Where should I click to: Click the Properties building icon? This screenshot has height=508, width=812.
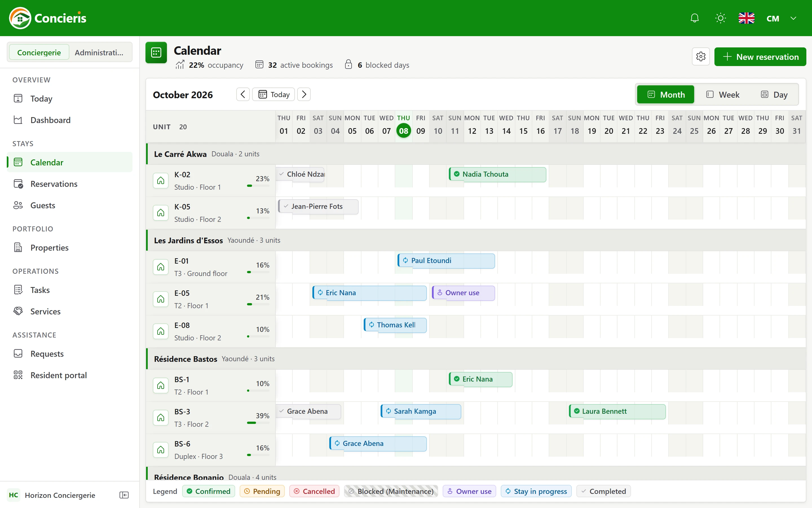coord(18,248)
